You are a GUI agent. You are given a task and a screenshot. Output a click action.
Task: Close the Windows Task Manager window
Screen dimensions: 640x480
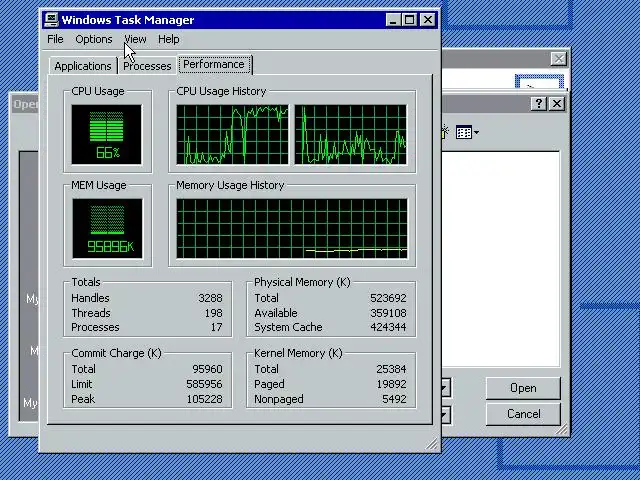coord(428,20)
